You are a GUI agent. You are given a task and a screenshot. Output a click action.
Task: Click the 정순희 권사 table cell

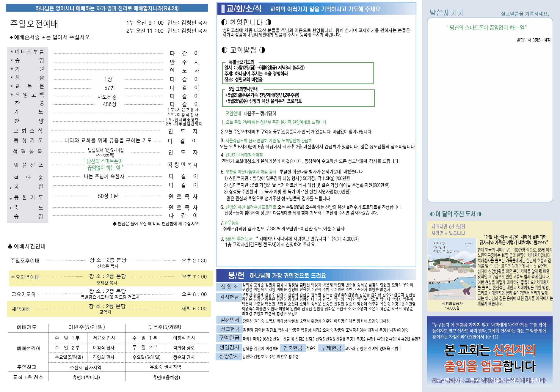pyautogui.click(x=184, y=357)
